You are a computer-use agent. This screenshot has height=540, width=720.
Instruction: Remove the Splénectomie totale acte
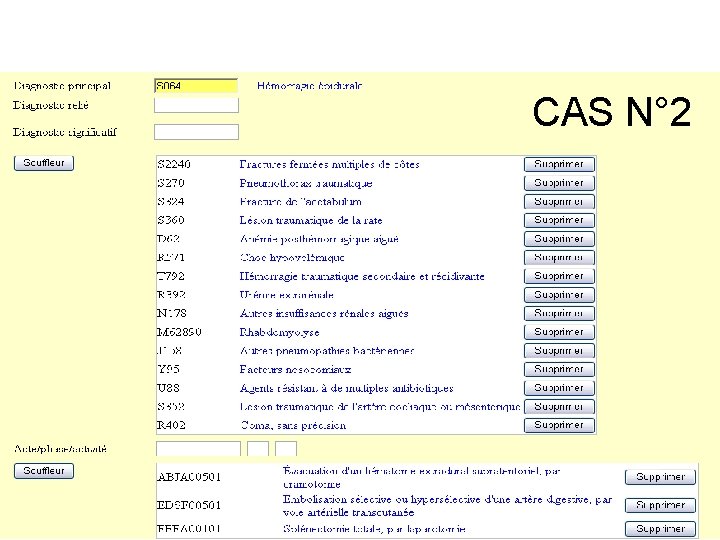pyautogui.click(x=660, y=529)
